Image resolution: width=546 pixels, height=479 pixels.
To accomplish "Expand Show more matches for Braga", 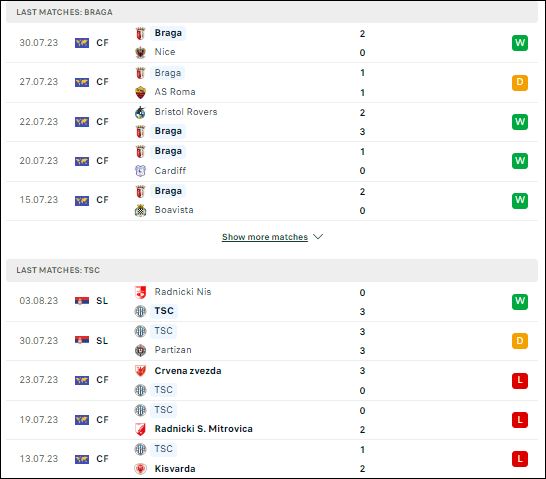I will pyautogui.click(x=265, y=237).
